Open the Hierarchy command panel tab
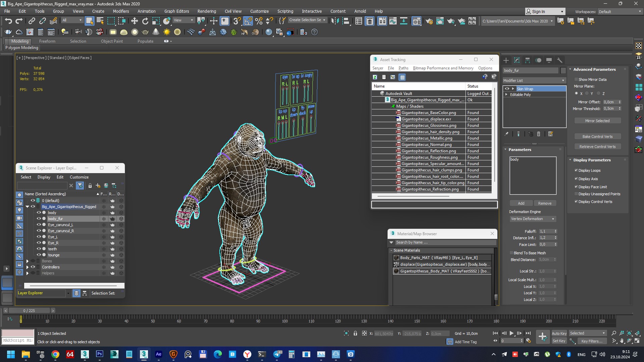Viewport: 644px width, 362px height. 528,60
